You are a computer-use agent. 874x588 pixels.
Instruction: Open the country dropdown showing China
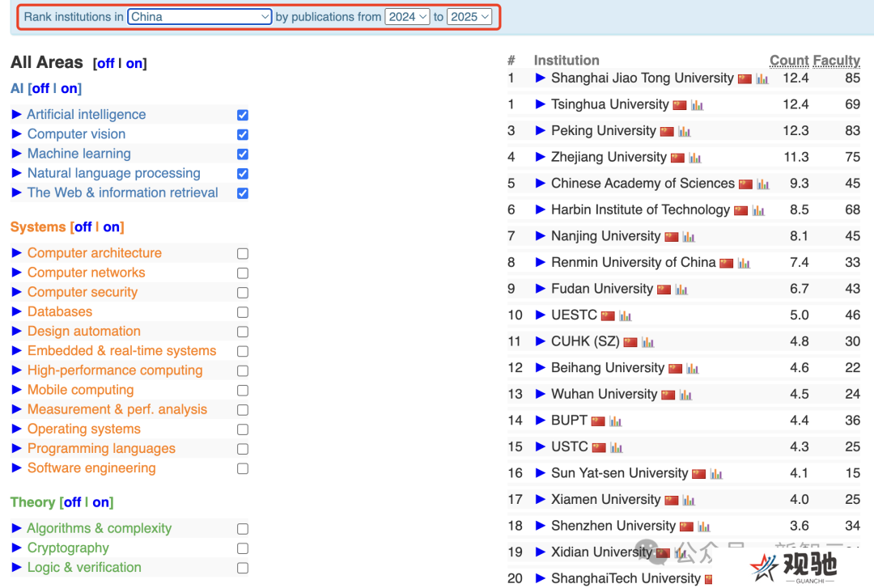[200, 17]
